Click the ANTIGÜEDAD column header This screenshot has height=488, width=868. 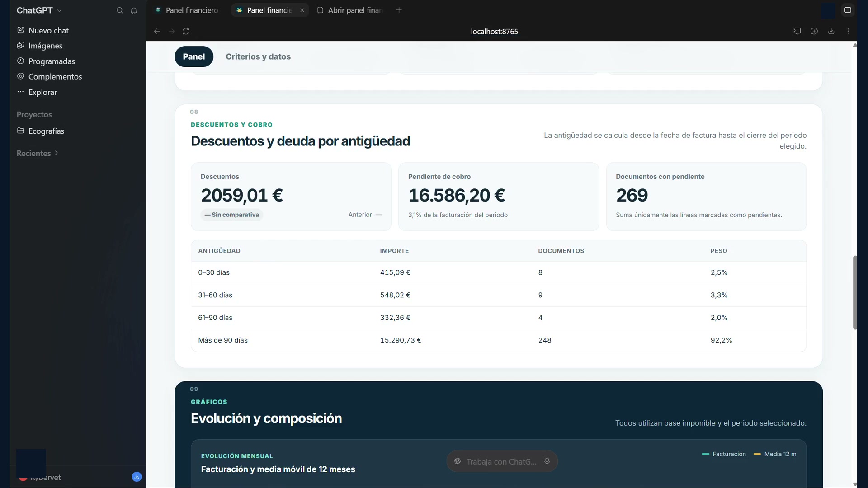[219, 251]
